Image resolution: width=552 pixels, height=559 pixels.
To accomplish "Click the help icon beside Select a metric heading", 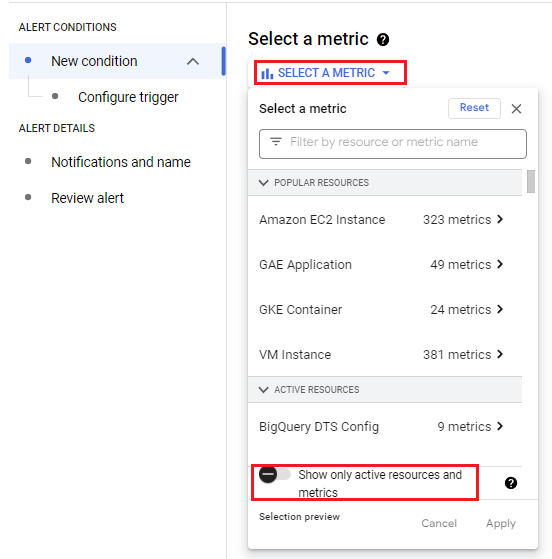I will click(x=383, y=40).
